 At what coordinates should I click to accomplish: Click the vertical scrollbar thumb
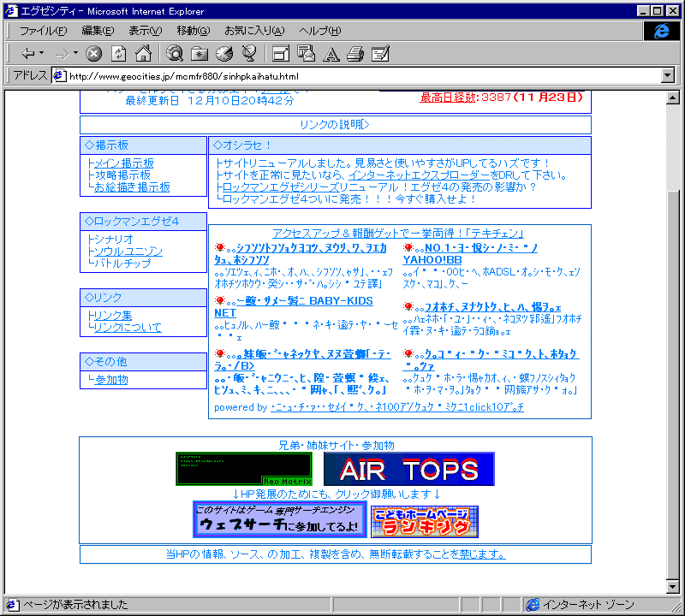pos(673,385)
